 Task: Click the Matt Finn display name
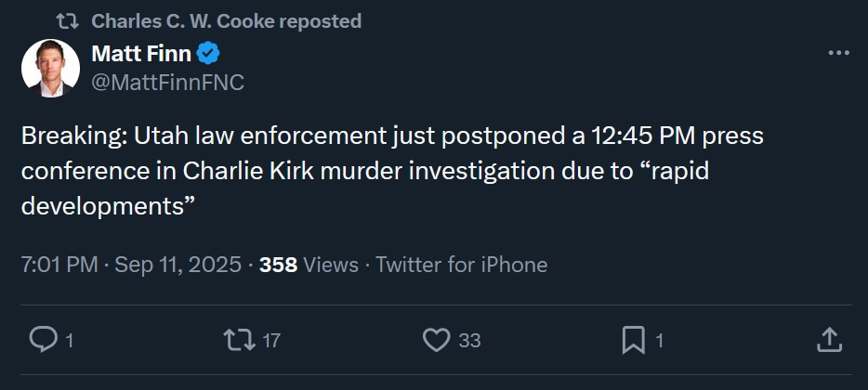pos(141,54)
